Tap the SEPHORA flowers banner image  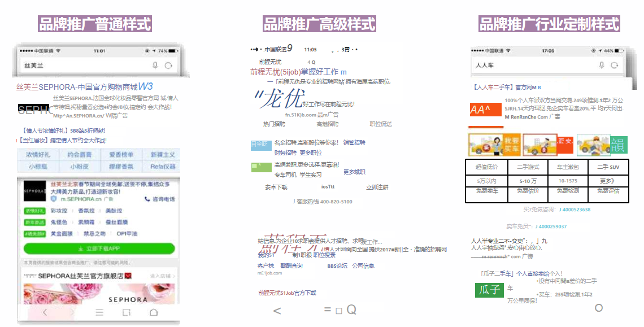click(99, 294)
